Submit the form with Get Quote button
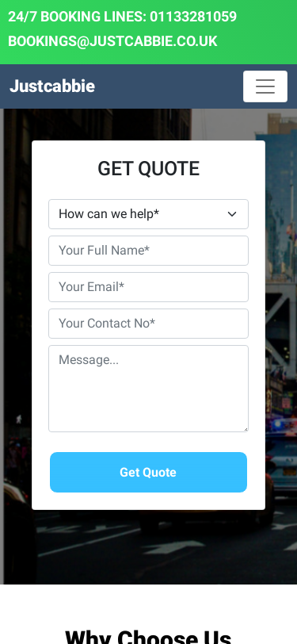The image size is (297, 644). pyautogui.click(x=149, y=473)
